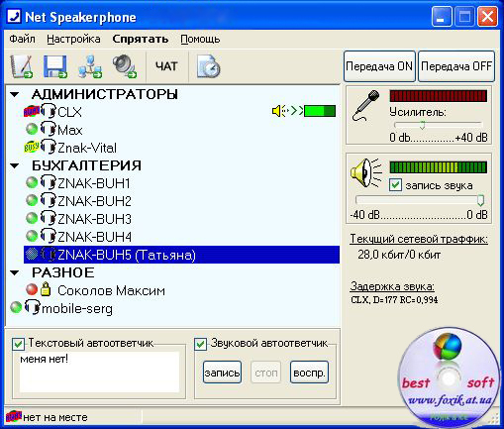Click the microphone icon
Viewport: 504px width, 429px height.
365,106
